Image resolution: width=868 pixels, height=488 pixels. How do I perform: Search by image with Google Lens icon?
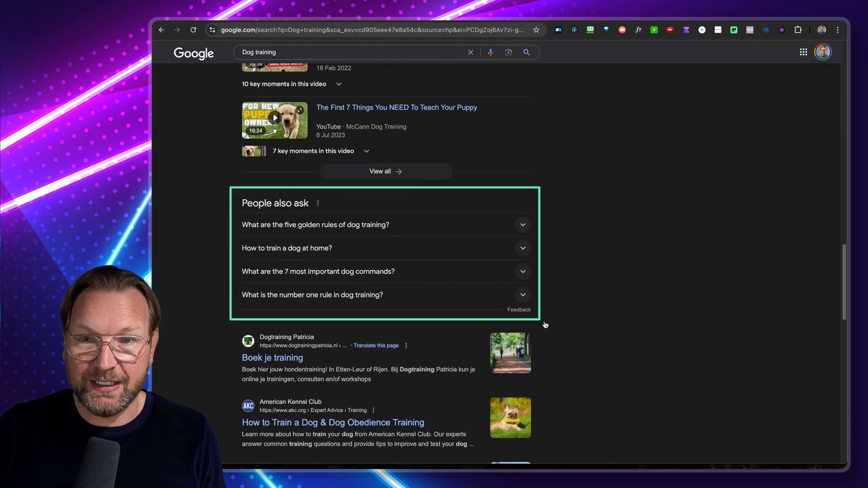pyautogui.click(x=508, y=52)
